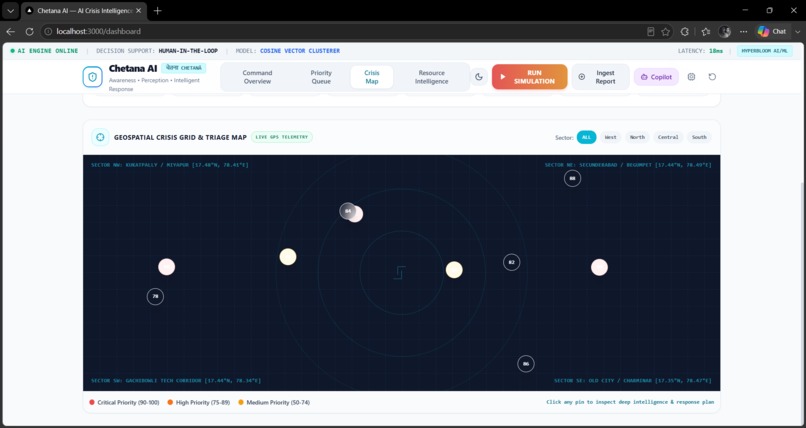Open the browser favorites list icon
806x428 pixels.
tap(706, 31)
